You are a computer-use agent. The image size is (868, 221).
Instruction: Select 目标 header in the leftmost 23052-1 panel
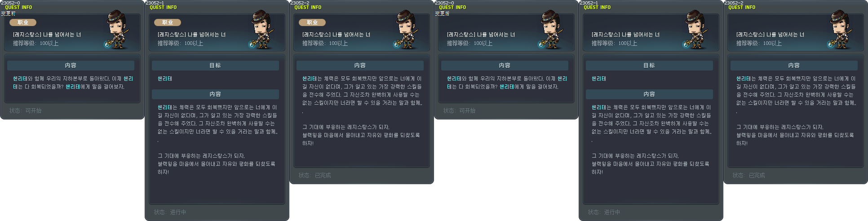point(215,66)
